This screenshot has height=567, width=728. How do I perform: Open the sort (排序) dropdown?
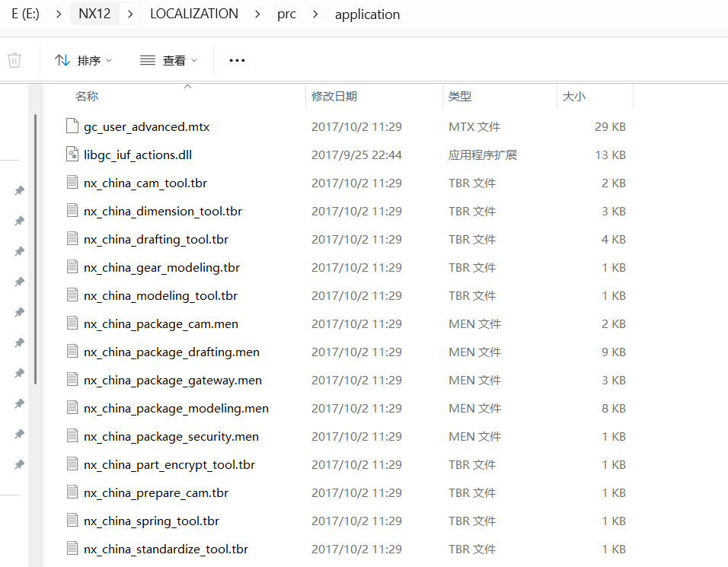click(83, 60)
